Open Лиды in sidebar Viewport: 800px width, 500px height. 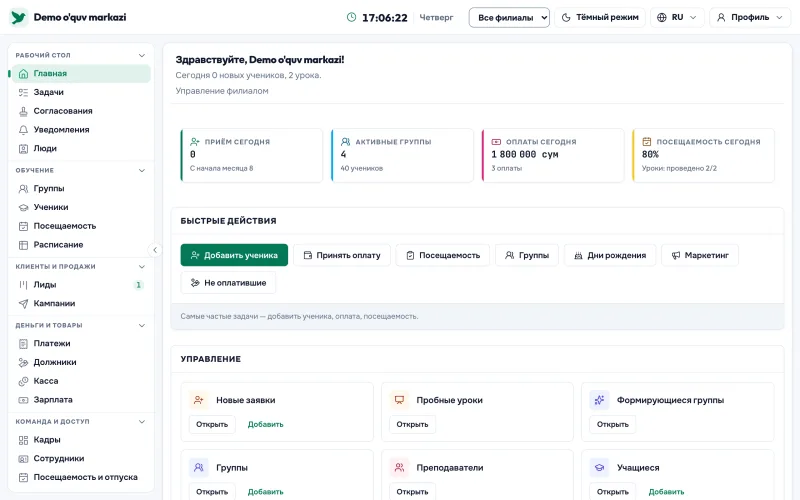click(81, 285)
